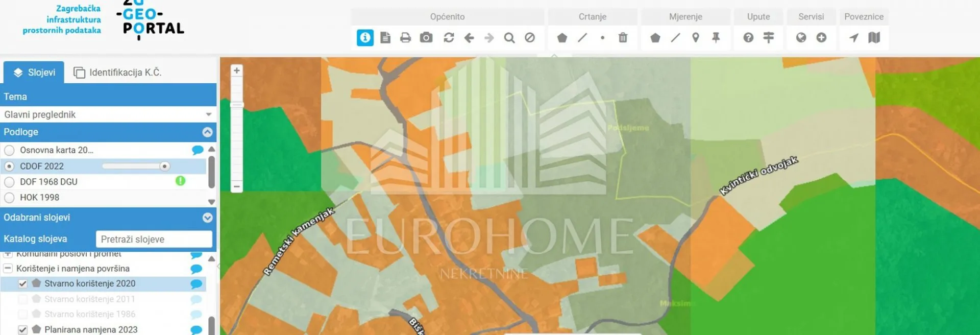Click Stvarno korištenje 2020 layer name
The height and width of the screenshot is (335, 980).
90,283
